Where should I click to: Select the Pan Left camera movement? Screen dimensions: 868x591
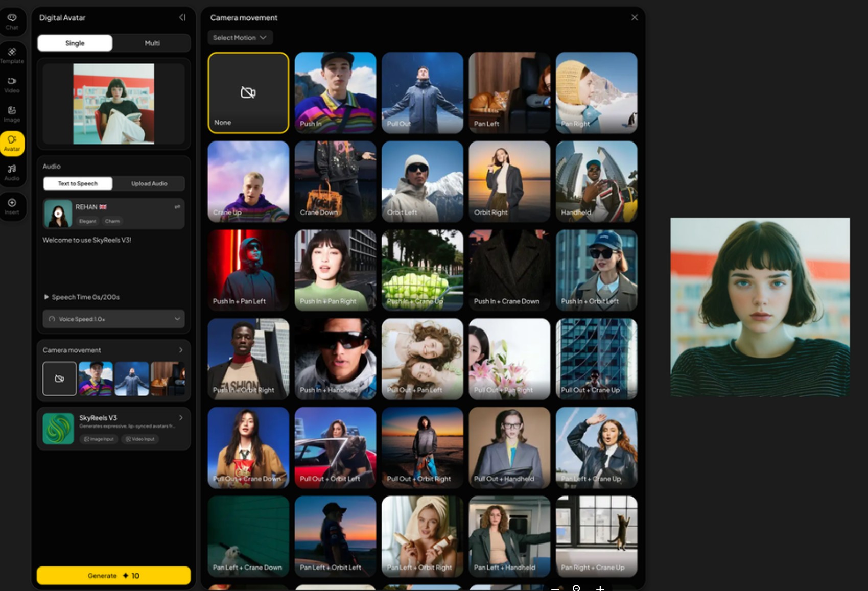[x=509, y=92]
